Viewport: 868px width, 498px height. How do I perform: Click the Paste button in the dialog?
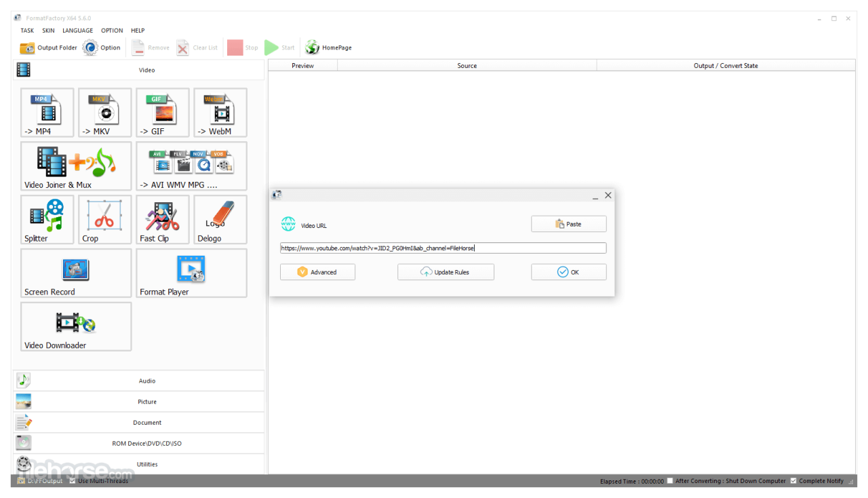[568, 224]
